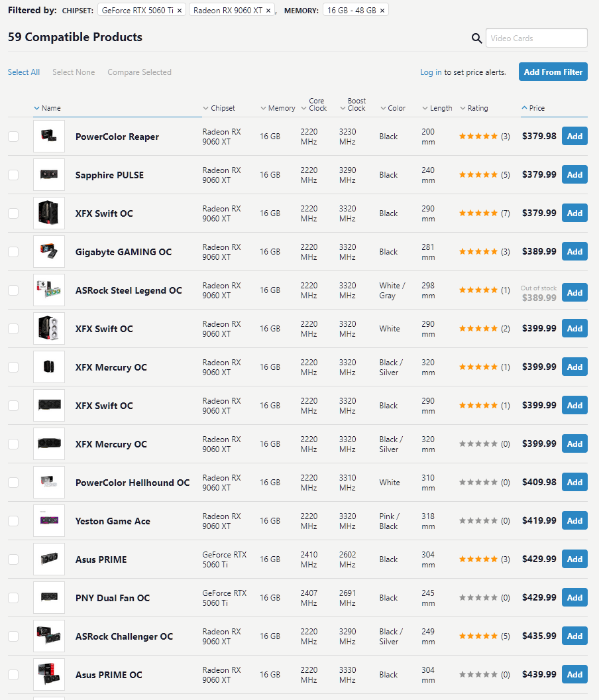Open Asus PRIME OC product page

pos(109,675)
